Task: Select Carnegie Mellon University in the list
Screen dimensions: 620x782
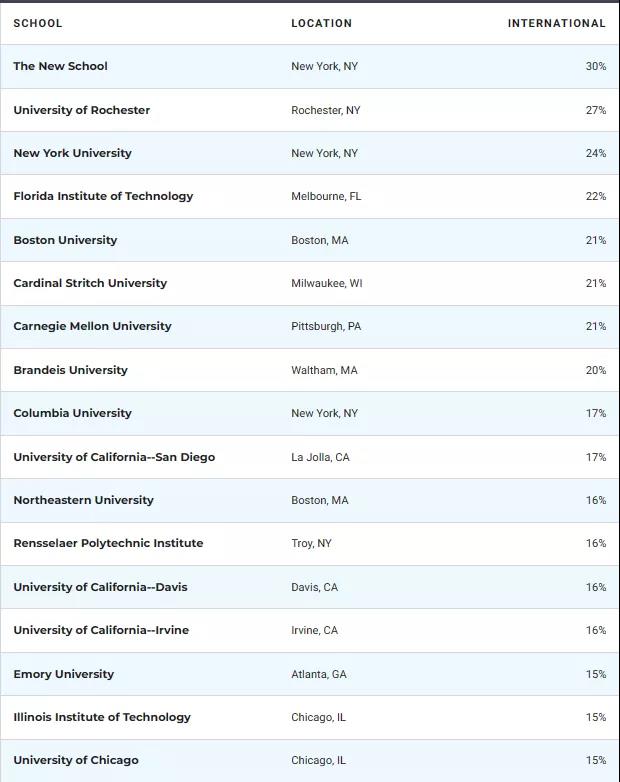Action: (x=92, y=326)
